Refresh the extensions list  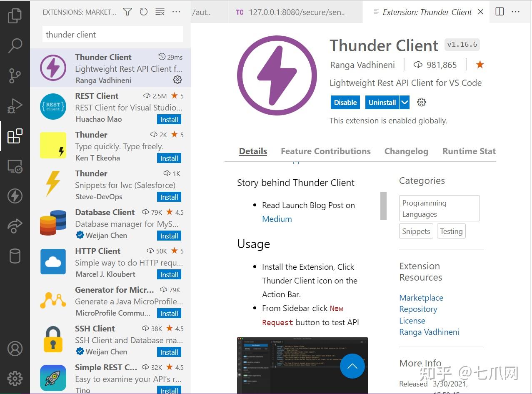pyautogui.click(x=143, y=12)
